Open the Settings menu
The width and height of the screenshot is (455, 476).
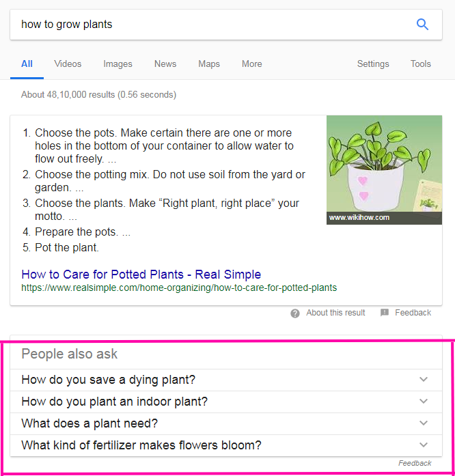point(373,64)
